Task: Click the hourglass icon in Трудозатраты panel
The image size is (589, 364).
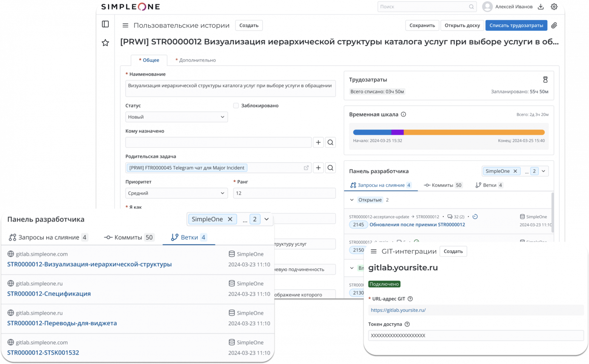Action: pyautogui.click(x=545, y=80)
